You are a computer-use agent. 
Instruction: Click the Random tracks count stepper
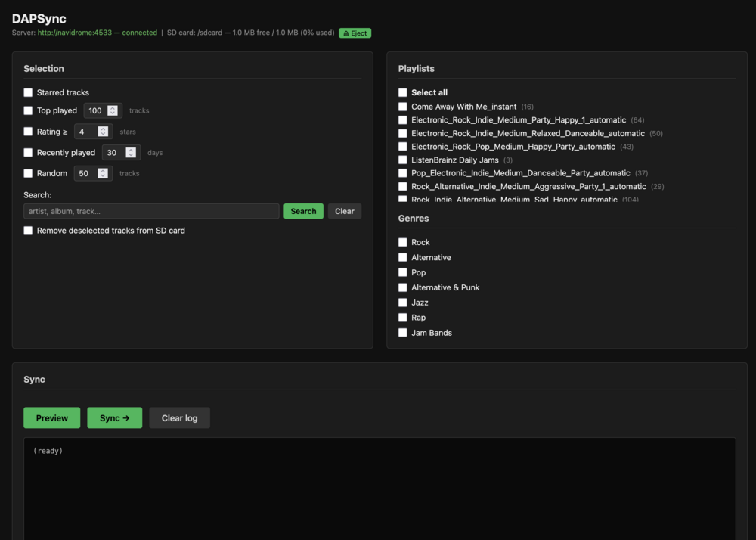103,173
